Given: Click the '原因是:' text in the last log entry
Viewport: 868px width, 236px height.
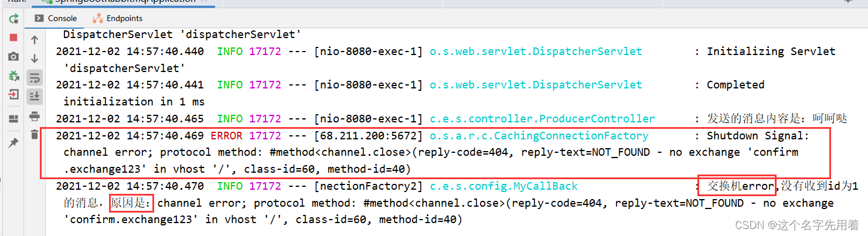Looking at the screenshot, I should coord(132,203).
